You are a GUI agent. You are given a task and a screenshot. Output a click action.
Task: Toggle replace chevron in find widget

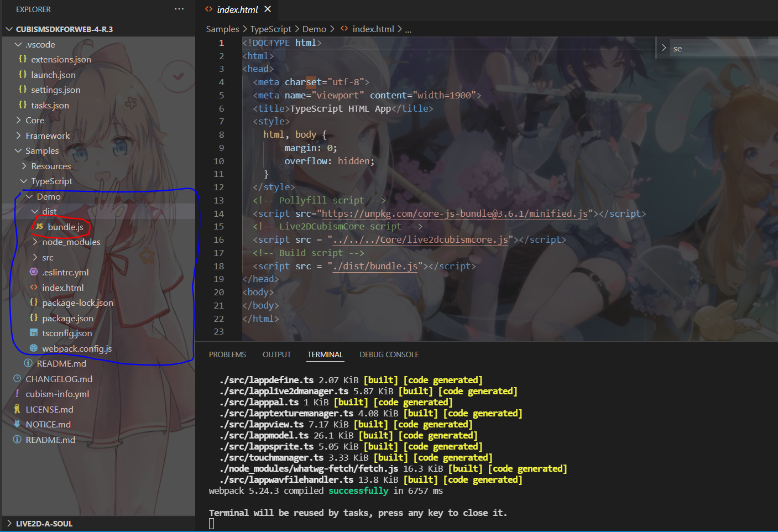pyautogui.click(x=664, y=48)
